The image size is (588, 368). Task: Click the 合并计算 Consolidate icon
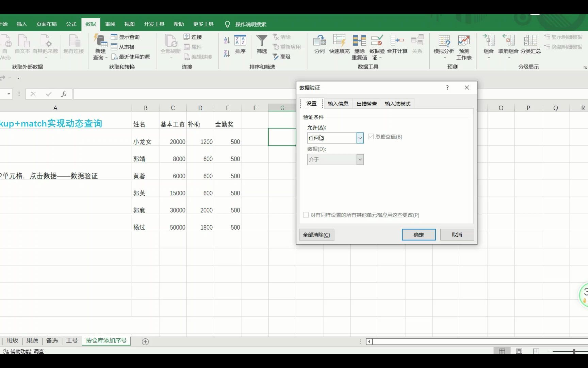[397, 47]
